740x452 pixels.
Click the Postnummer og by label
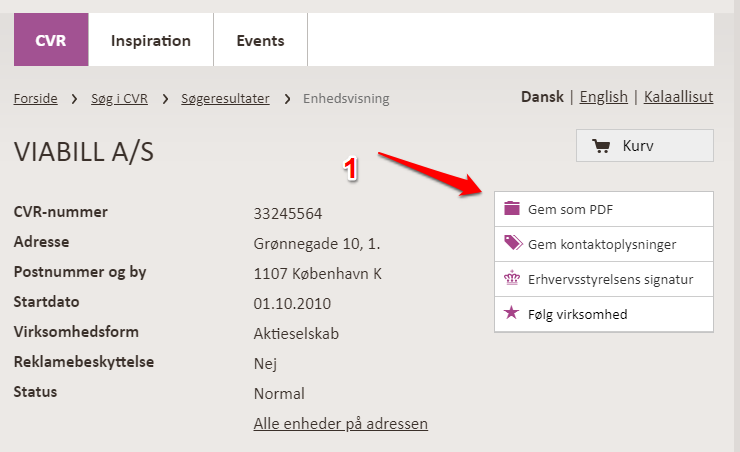(80, 272)
